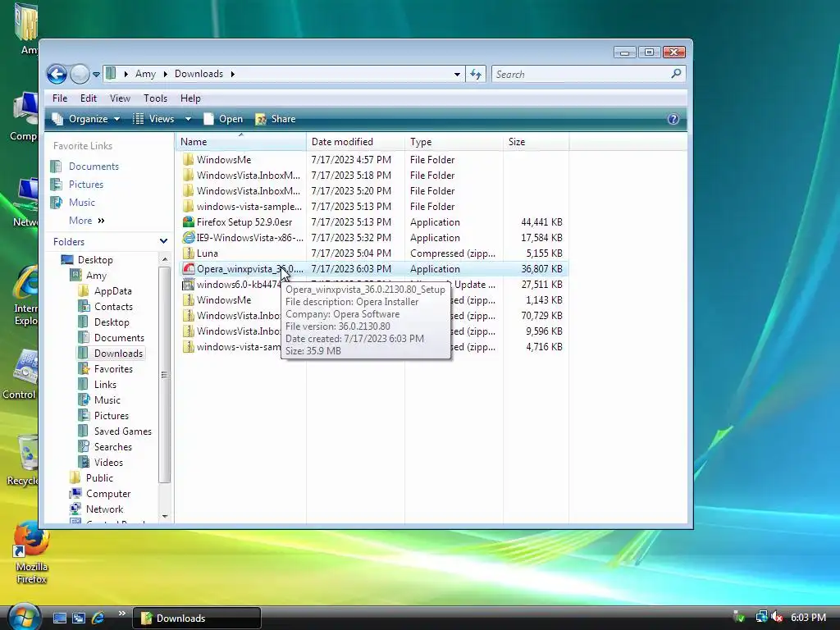The image size is (840, 630).
Task: Expand the Views dropdown arrow
Action: click(188, 119)
